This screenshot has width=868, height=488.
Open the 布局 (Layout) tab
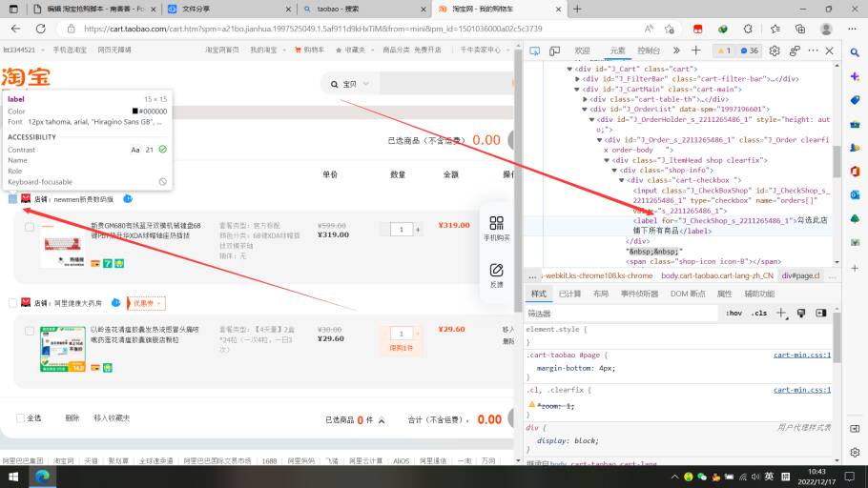tap(601, 294)
